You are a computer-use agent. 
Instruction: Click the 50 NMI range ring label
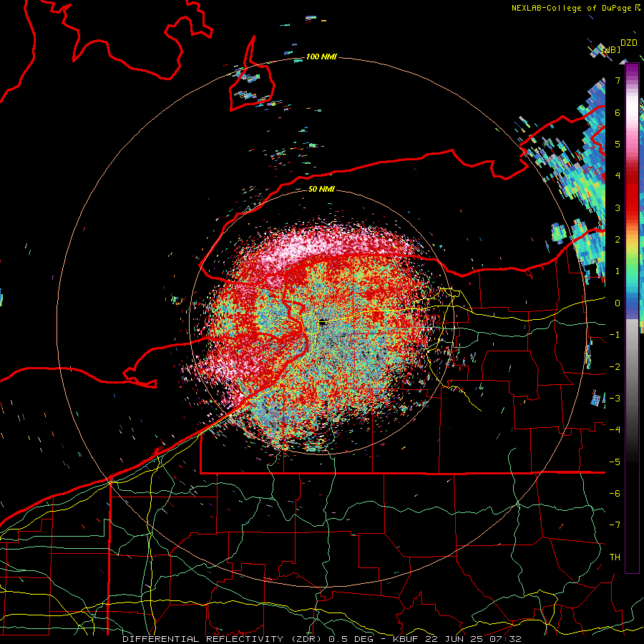click(321, 190)
